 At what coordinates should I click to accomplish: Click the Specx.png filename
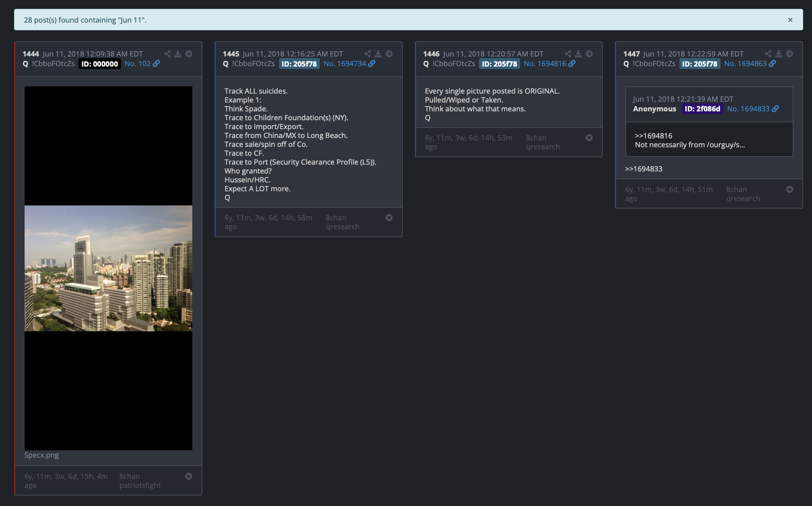pos(42,455)
